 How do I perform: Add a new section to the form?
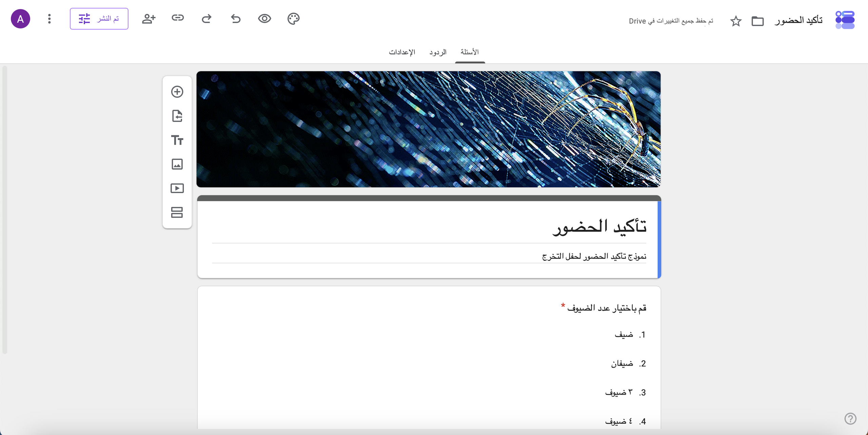(177, 212)
